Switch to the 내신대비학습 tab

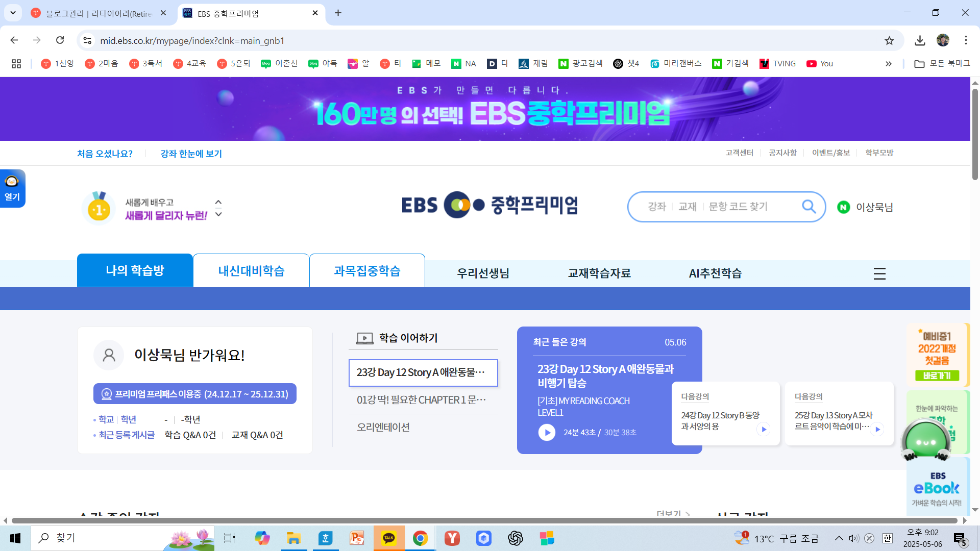pyautogui.click(x=251, y=270)
